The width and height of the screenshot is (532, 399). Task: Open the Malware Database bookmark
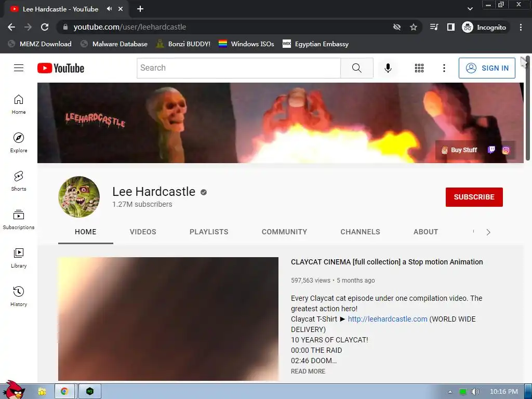[x=114, y=44]
